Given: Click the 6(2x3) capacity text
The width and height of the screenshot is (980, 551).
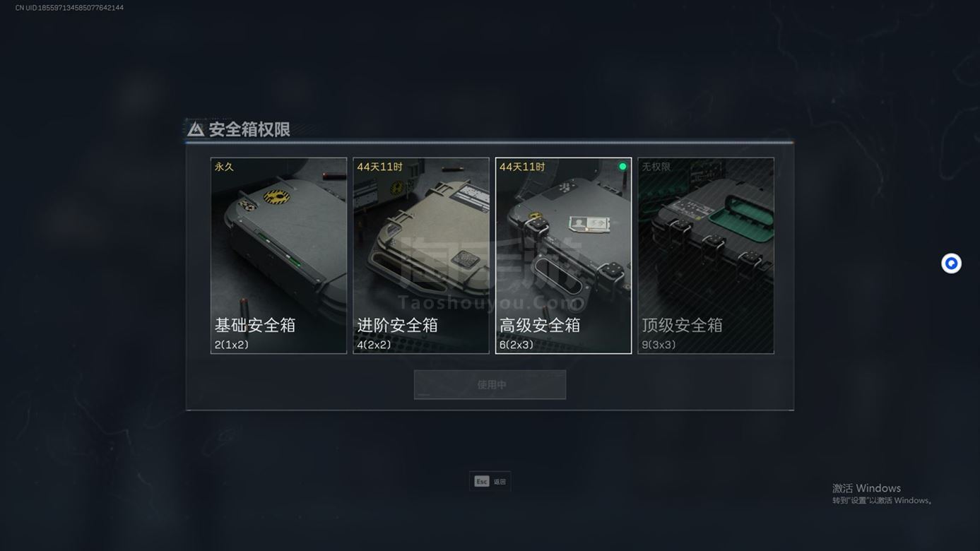Looking at the screenshot, I should tap(516, 345).
